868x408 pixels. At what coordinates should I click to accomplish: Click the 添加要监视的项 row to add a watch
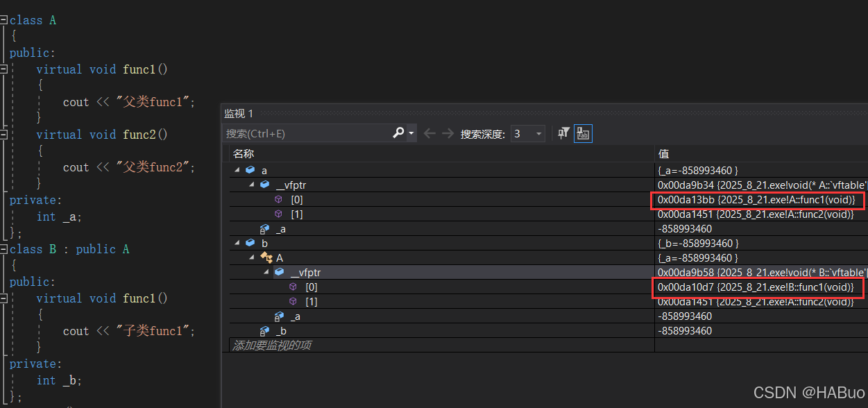[x=441, y=345]
